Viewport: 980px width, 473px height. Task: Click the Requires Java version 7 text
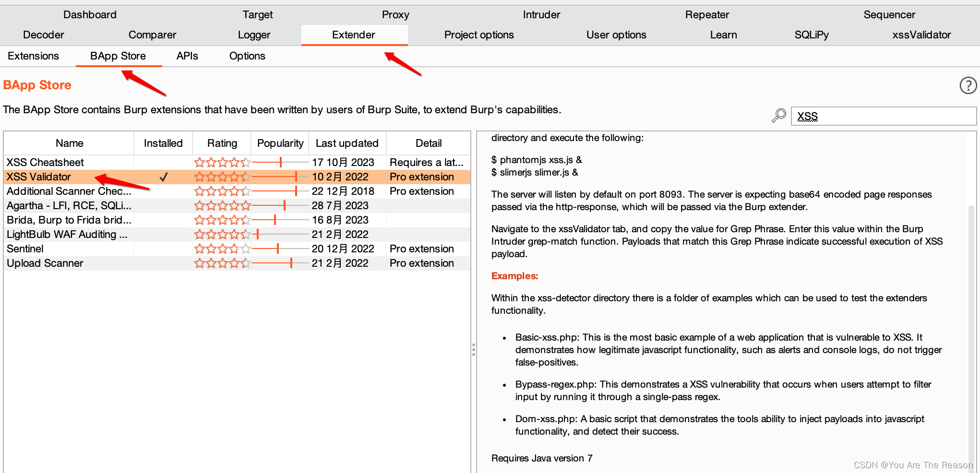(542, 458)
